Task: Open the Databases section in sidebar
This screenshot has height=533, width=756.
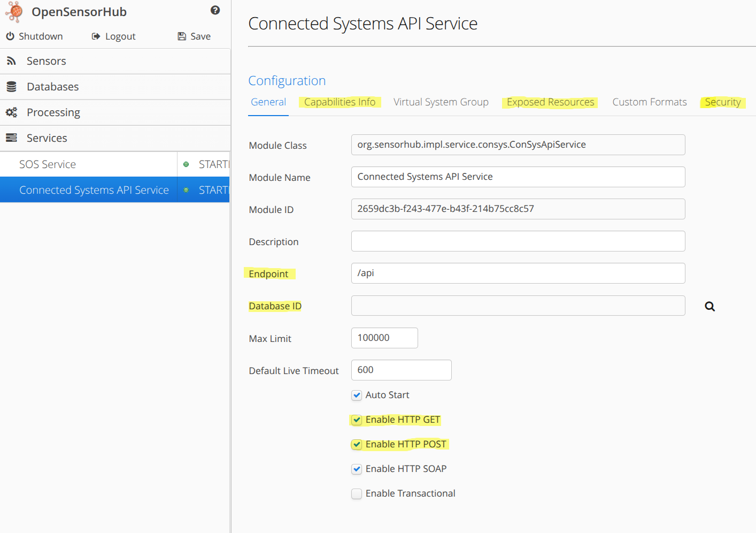Action: pyautogui.click(x=52, y=86)
